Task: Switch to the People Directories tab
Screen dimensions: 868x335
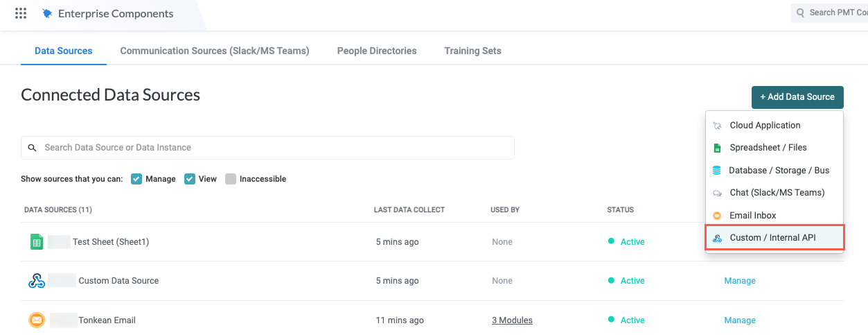Action: 377,51
